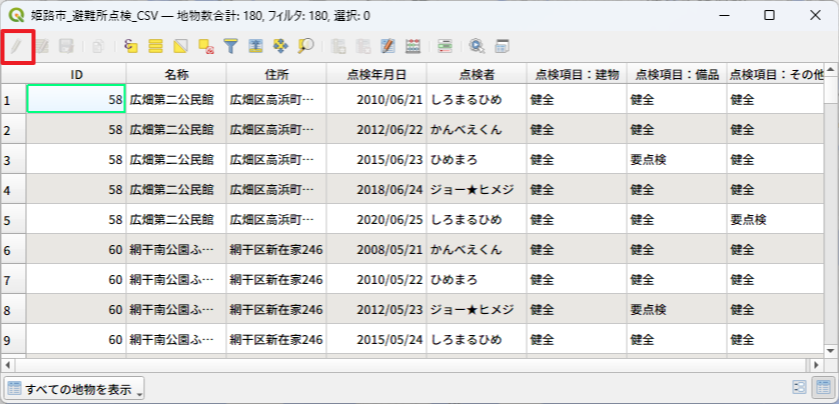Click the vertical scrollbar up arrow

832,73
